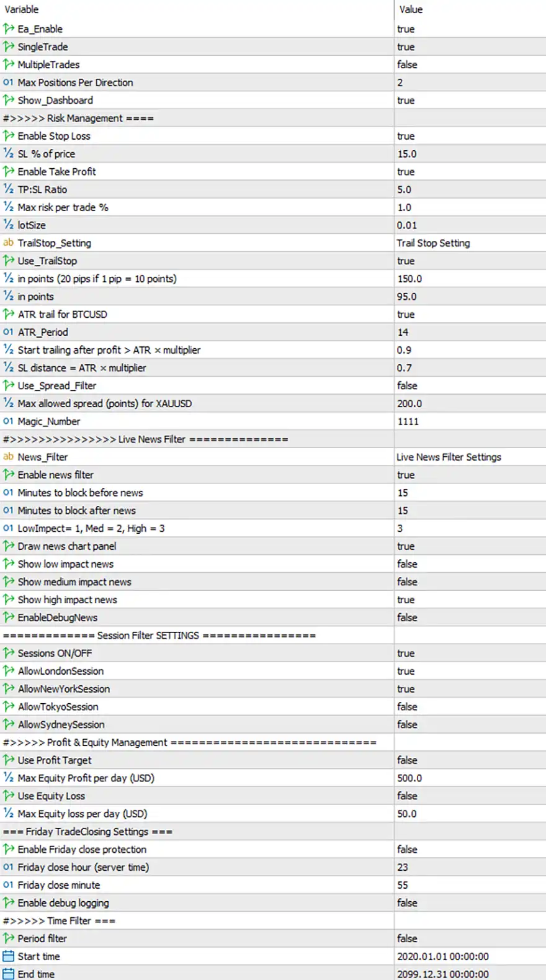The image size is (546, 980).
Task: Click the boolean icon beside MultipleTrades
Action: click(8, 65)
